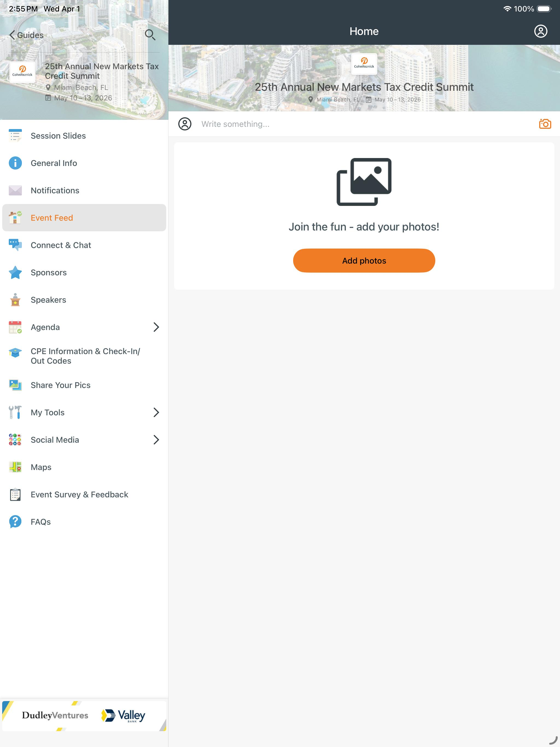Tap the FAQs question mark icon
Image resolution: width=560 pixels, height=747 pixels.
[15, 522]
